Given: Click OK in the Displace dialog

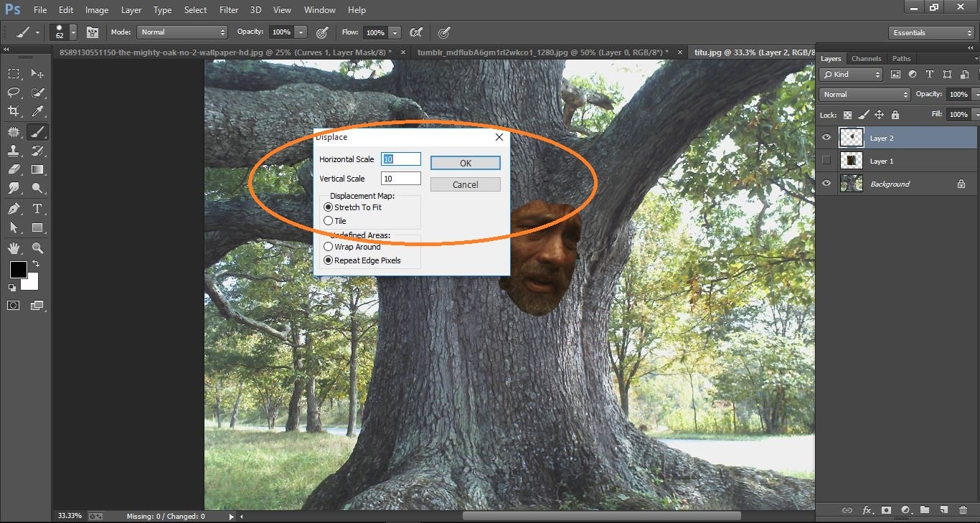Looking at the screenshot, I should tap(465, 163).
